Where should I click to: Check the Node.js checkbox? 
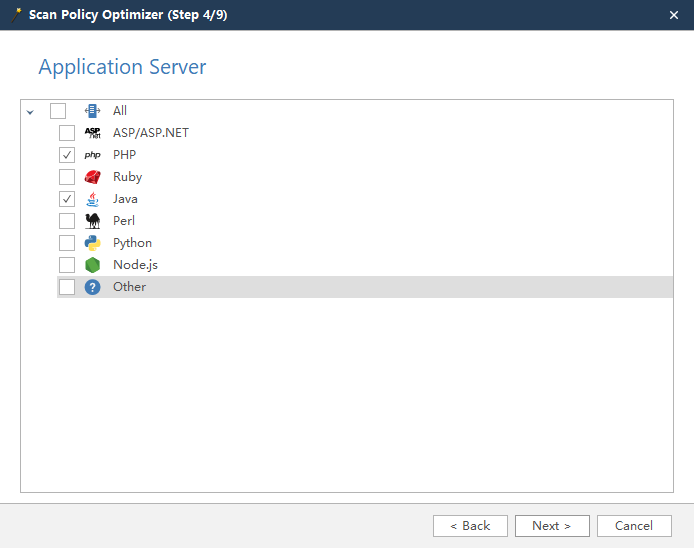(67, 265)
